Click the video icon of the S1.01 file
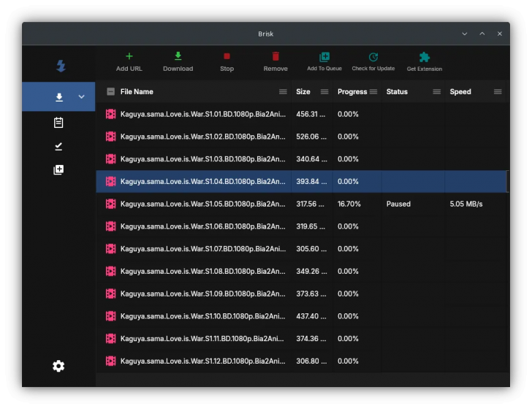 (x=110, y=114)
